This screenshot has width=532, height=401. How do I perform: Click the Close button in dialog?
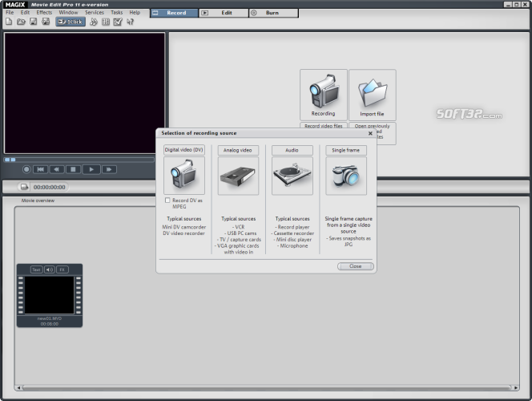coord(356,266)
